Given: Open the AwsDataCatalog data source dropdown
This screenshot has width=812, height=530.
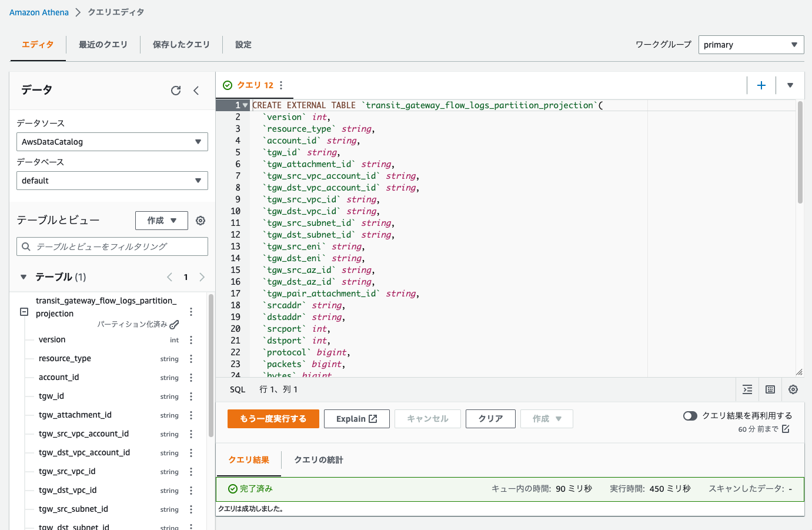Looking at the screenshot, I should click(112, 142).
